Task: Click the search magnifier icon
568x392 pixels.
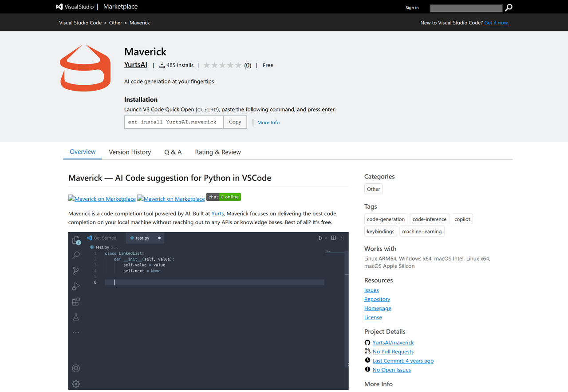Action: tap(509, 8)
